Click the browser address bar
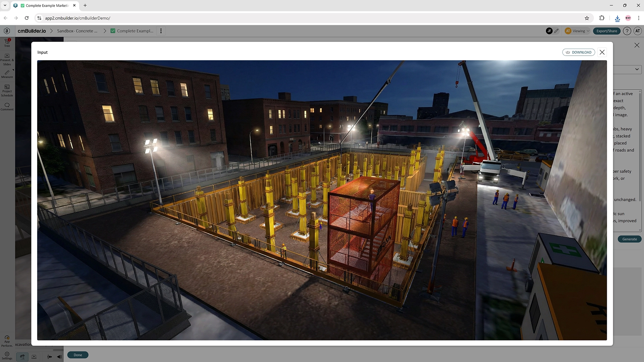 point(134,18)
